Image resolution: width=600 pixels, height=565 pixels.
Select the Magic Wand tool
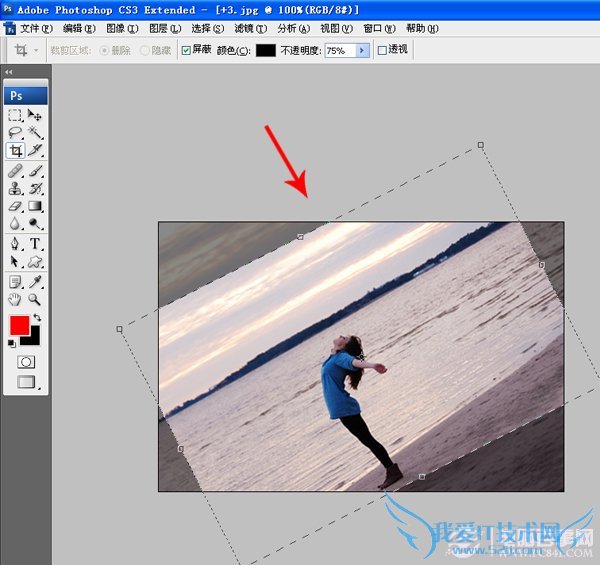35,132
